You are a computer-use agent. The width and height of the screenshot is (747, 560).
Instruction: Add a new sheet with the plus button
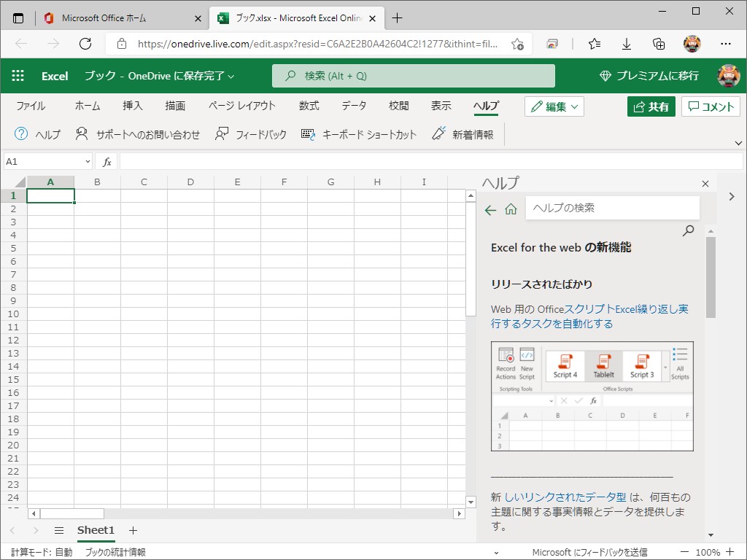click(133, 530)
